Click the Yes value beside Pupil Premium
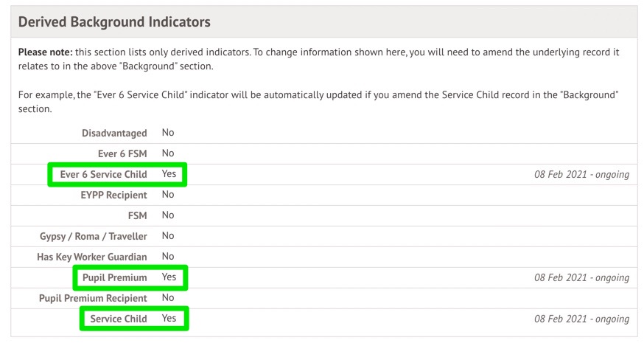This screenshot has height=346, width=644. (x=169, y=277)
